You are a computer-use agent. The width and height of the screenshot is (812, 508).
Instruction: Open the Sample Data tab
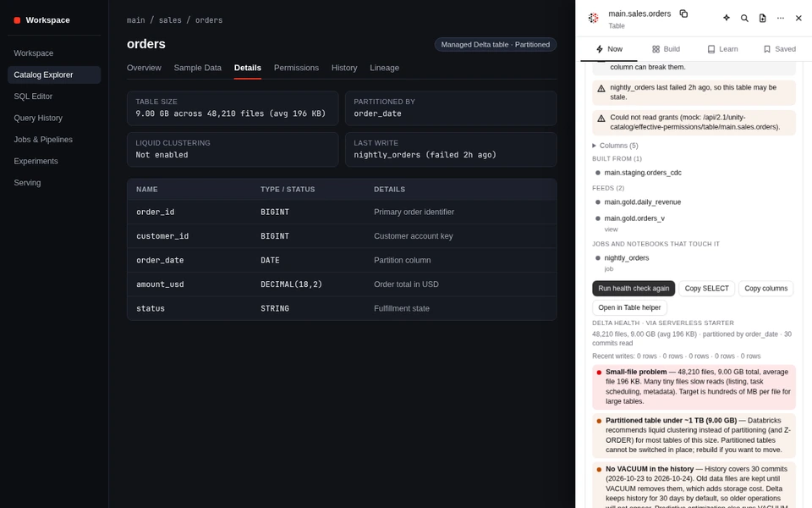pyautogui.click(x=197, y=68)
